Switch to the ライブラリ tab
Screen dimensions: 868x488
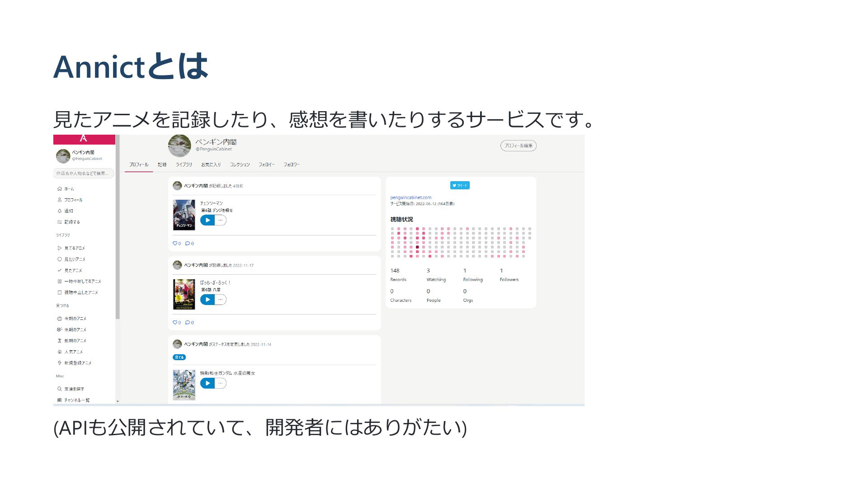184,165
